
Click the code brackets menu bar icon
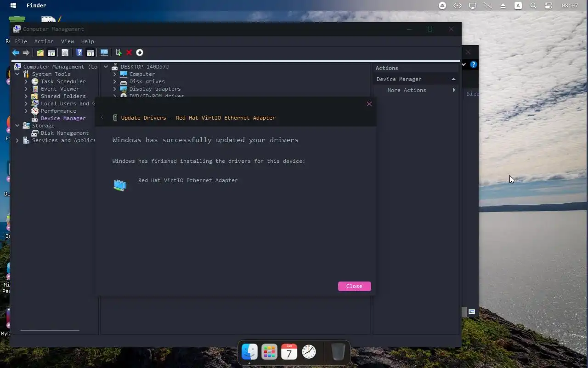pos(458,6)
